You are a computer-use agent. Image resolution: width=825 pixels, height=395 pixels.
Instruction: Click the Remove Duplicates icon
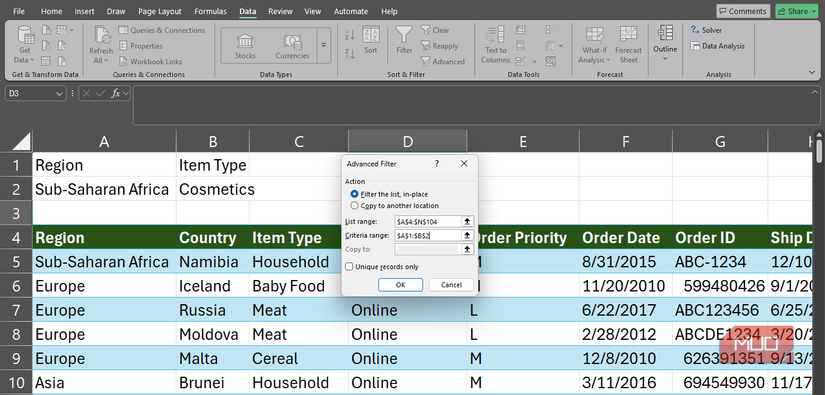(x=520, y=46)
